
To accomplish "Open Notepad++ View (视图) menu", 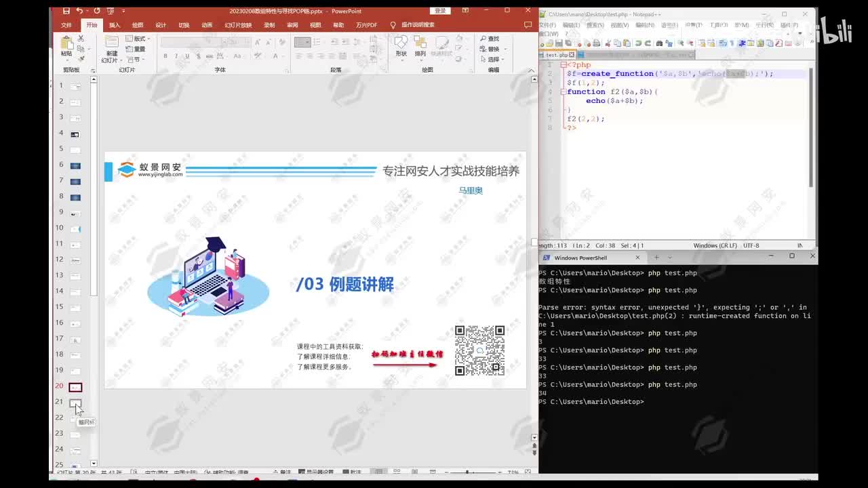I will click(620, 25).
